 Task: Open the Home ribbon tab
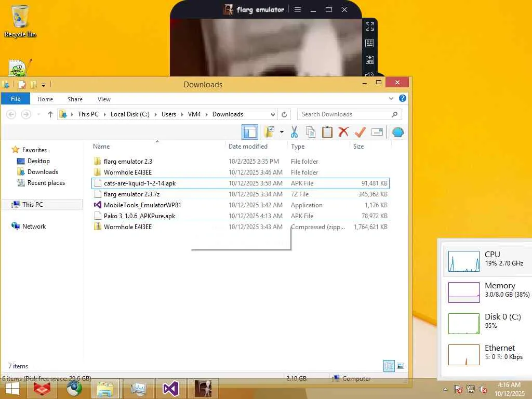(x=45, y=99)
